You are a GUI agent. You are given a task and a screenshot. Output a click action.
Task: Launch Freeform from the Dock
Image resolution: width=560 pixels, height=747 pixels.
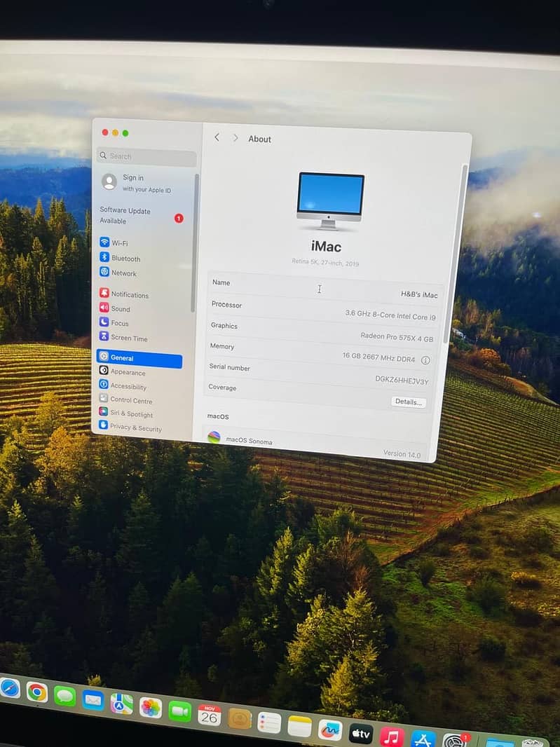330,730
